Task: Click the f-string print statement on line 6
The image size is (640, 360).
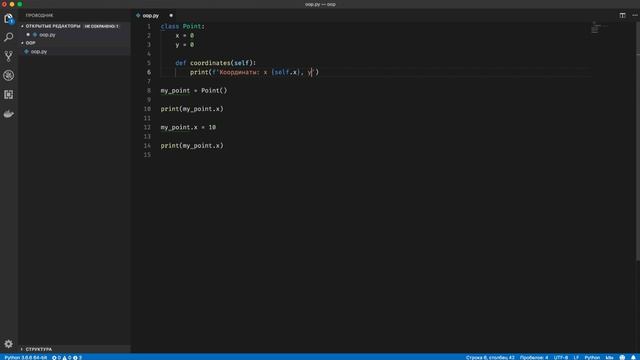Action: pyautogui.click(x=254, y=72)
